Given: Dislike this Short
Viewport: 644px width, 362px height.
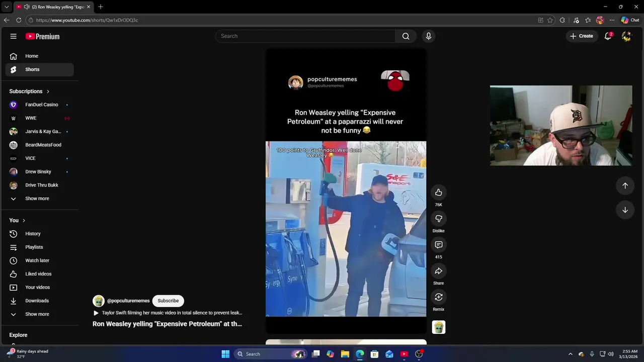Looking at the screenshot, I should 439,219.
